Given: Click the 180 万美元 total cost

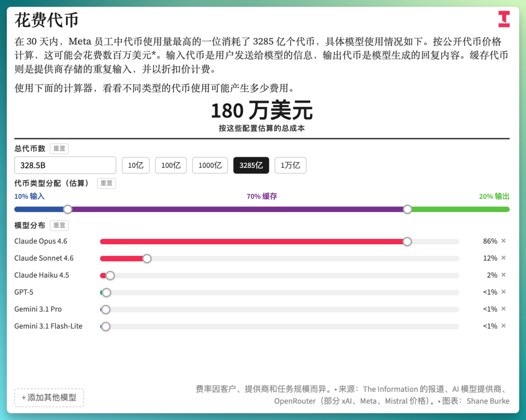Looking at the screenshot, I should tap(262, 110).
